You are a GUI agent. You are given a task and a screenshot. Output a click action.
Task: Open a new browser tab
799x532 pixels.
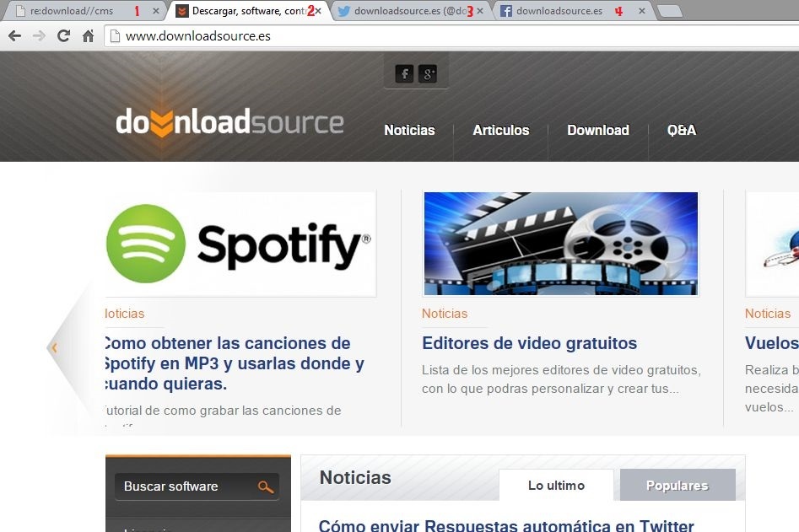point(670,11)
